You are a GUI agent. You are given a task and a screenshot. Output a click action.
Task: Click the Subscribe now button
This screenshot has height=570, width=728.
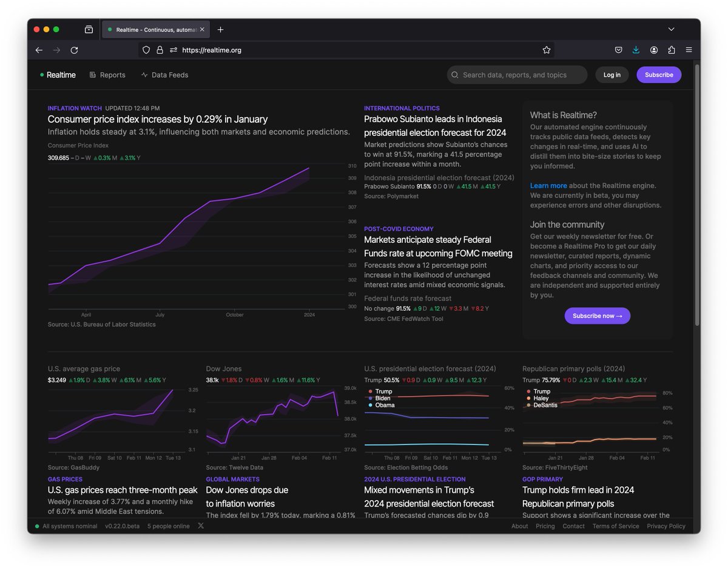(x=597, y=316)
